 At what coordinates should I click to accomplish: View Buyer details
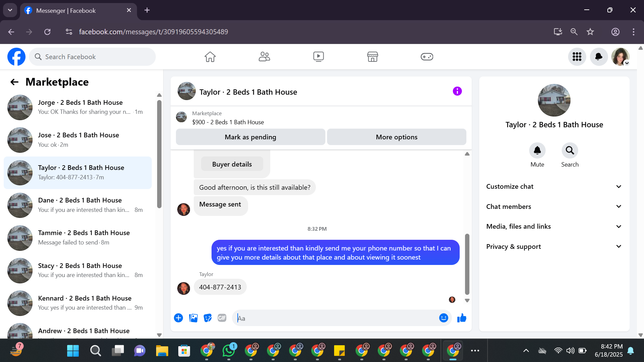pos(232,164)
